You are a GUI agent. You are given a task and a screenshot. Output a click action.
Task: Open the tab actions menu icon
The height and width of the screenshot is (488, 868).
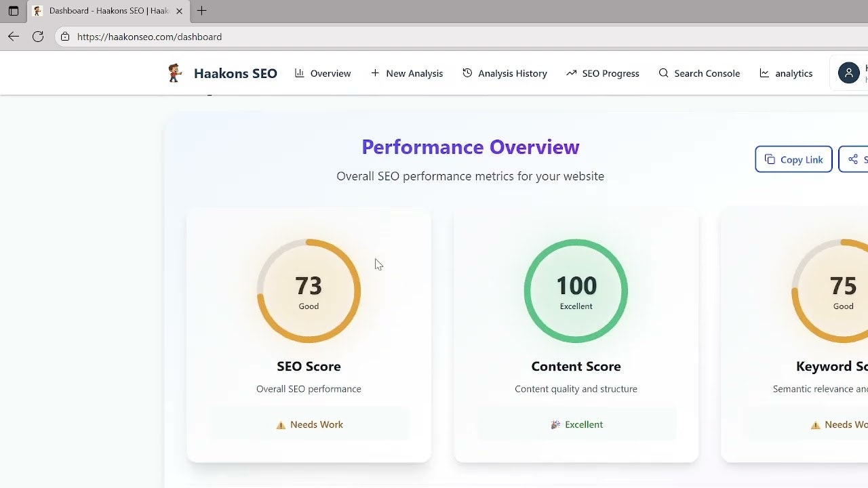(x=14, y=11)
